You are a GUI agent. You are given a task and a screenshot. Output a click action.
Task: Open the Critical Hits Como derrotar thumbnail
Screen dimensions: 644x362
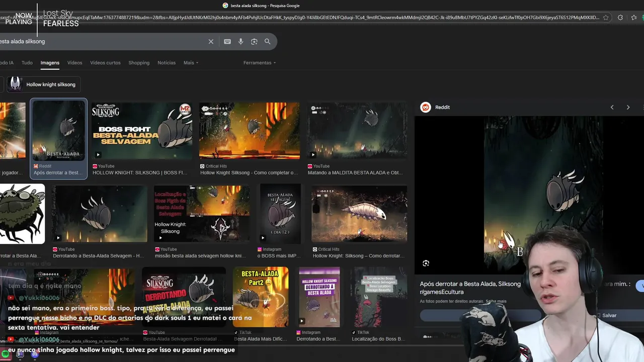coord(359,214)
